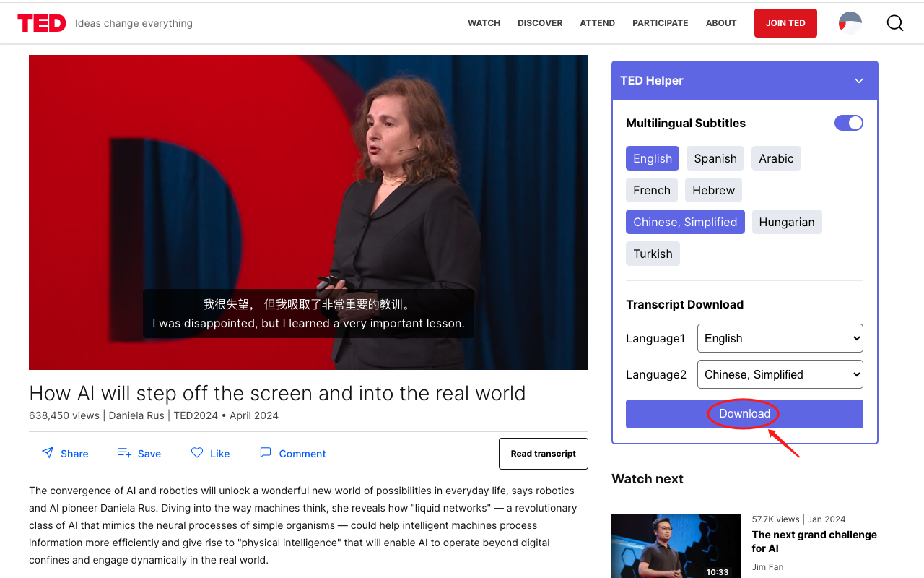The height and width of the screenshot is (578, 924).
Task: Click the Like link text
Action: click(x=220, y=454)
